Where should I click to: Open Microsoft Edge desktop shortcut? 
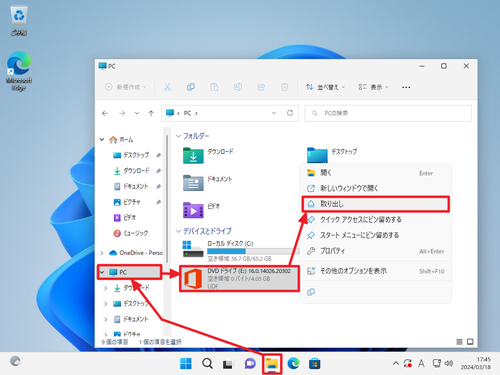(x=19, y=71)
